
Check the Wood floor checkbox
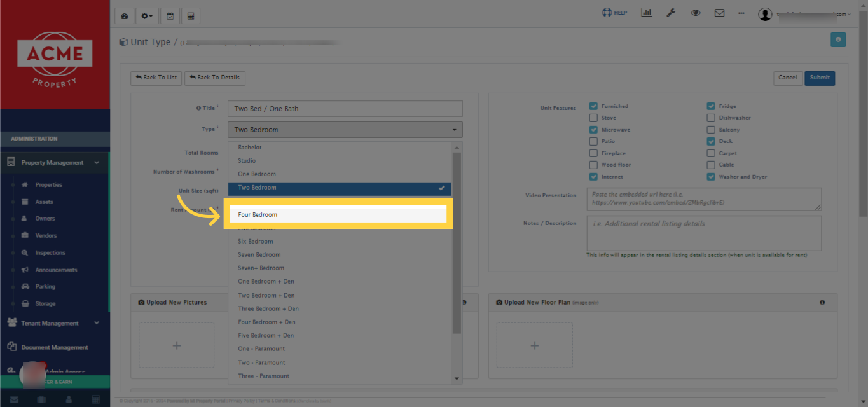pyautogui.click(x=593, y=165)
